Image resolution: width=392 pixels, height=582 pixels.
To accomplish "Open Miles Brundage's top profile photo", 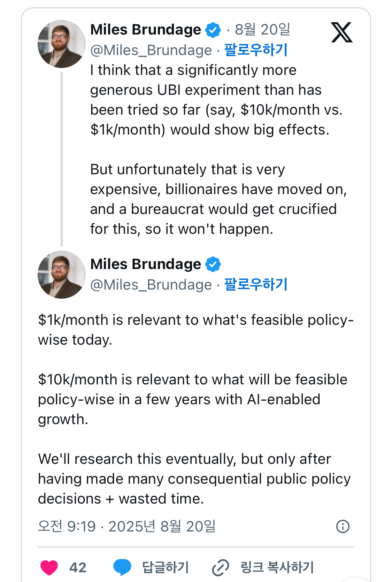I will [x=62, y=44].
